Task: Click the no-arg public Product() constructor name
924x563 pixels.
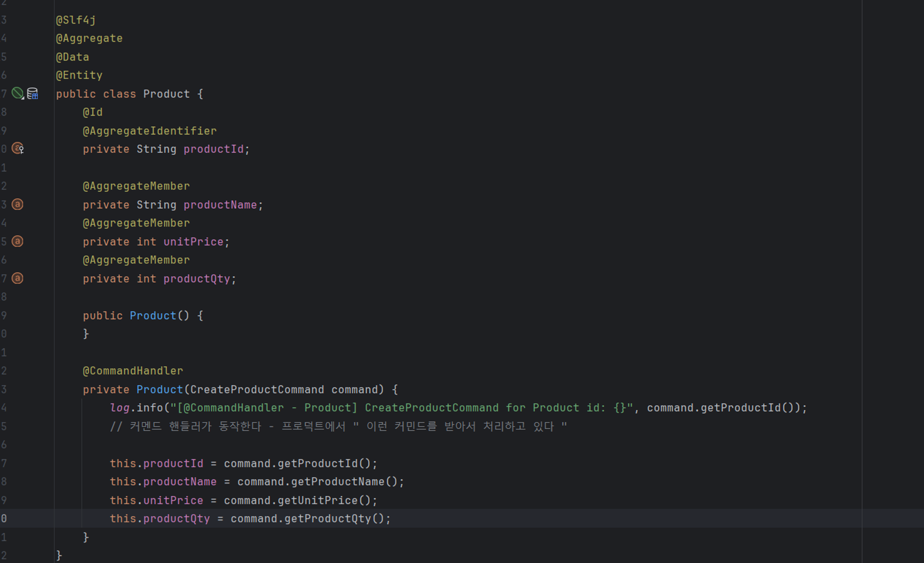Action: (x=153, y=316)
